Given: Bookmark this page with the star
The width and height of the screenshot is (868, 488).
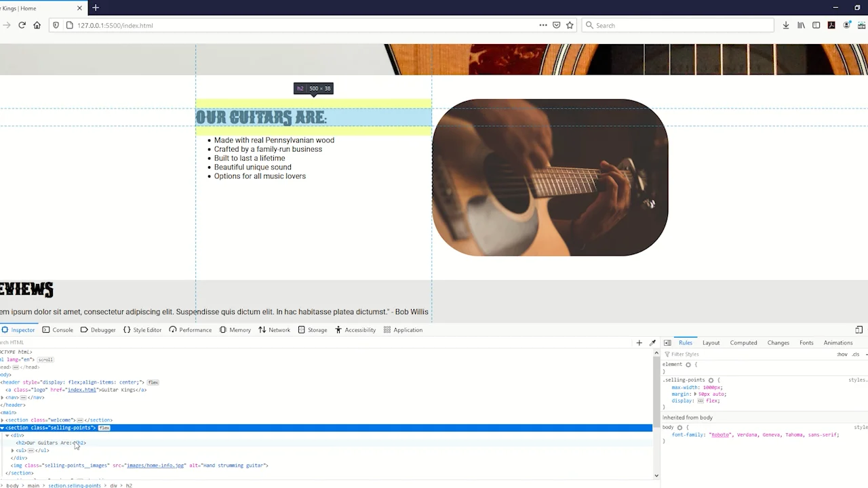Looking at the screenshot, I should [x=570, y=25].
